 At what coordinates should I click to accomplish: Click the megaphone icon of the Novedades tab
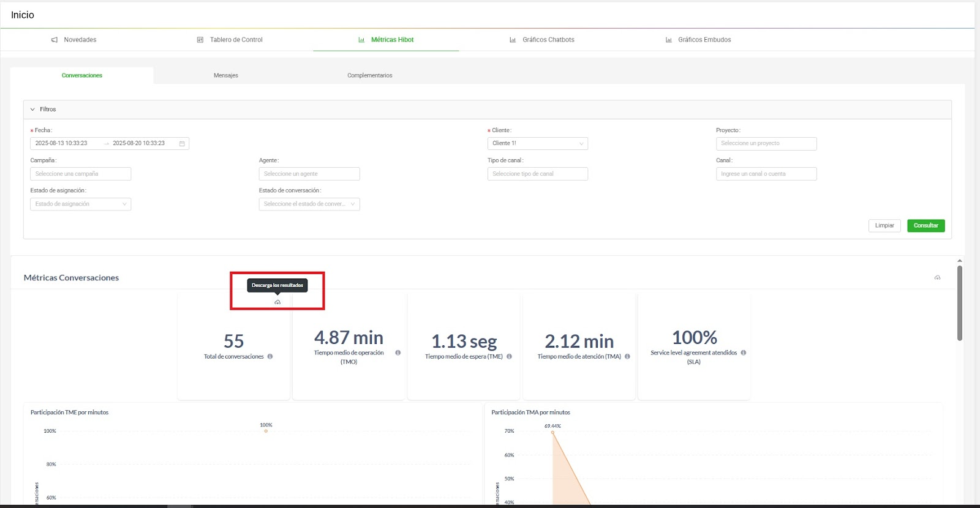[x=54, y=40]
